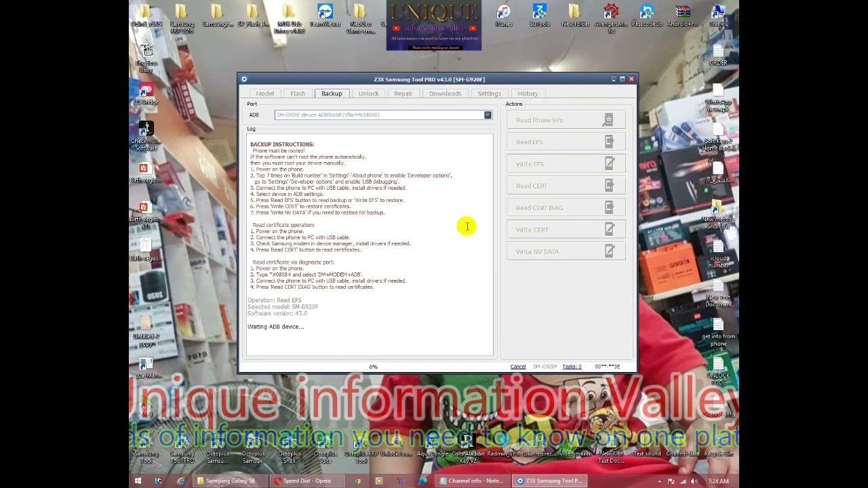868x488 pixels.
Task: Open the Settings tab
Action: coord(489,94)
